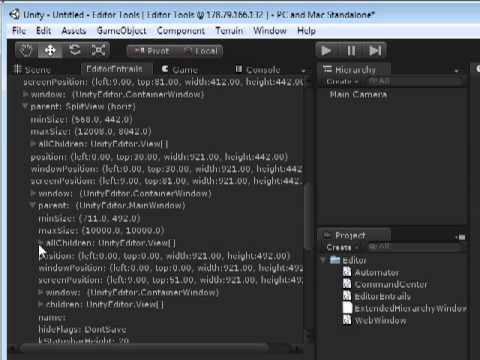
Task: Select Main Camera in Hierarchy
Action: coord(358,95)
